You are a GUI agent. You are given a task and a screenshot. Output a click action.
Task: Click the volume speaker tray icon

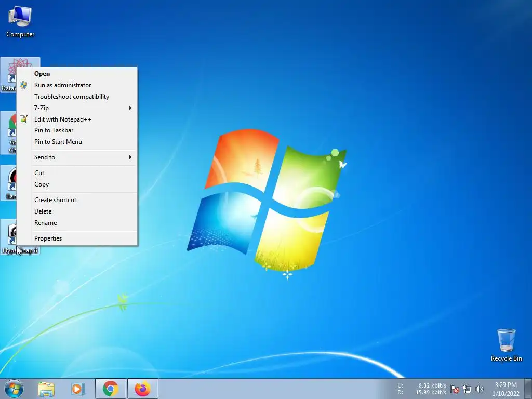[480, 389]
